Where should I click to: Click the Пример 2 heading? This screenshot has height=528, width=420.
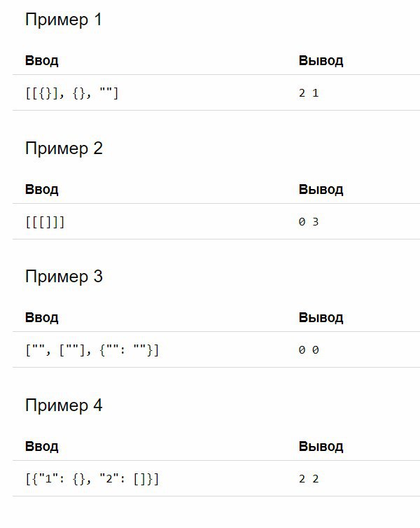tap(64, 148)
